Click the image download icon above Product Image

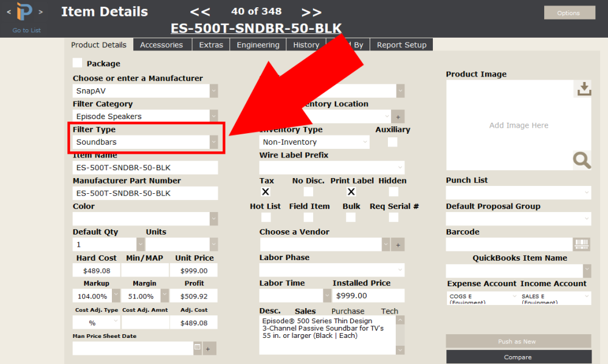click(x=583, y=89)
